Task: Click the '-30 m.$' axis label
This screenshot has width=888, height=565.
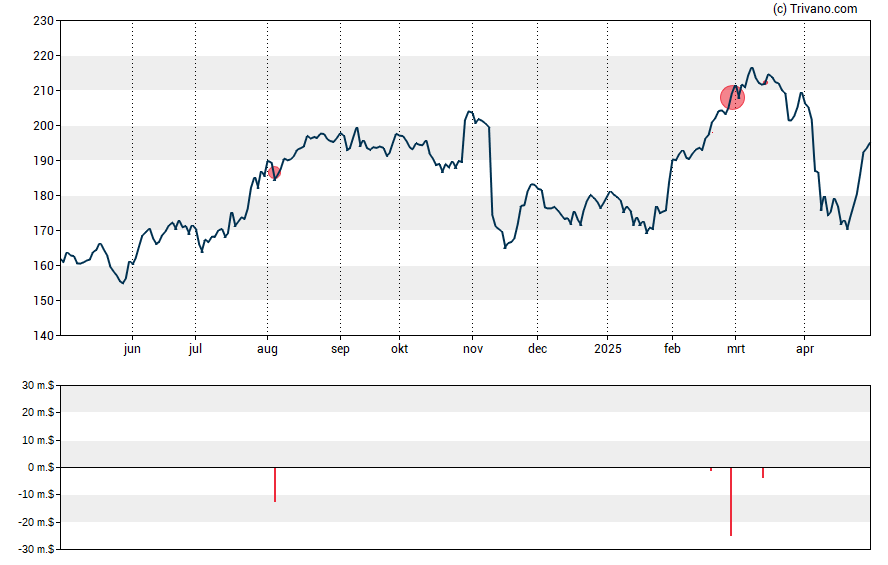Action: coord(36,550)
